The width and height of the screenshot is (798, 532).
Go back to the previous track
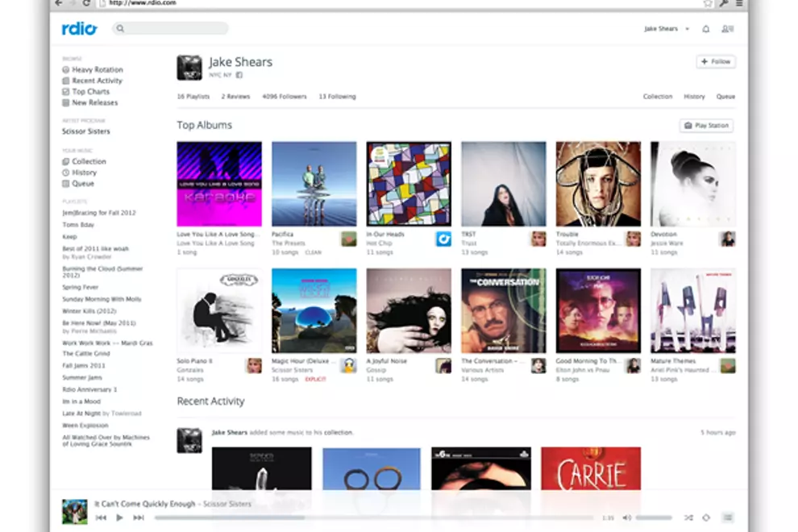point(101,517)
